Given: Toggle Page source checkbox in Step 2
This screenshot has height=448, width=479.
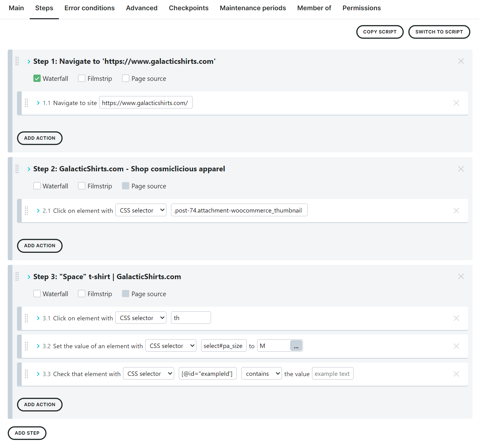Looking at the screenshot, I should (125, 186).
